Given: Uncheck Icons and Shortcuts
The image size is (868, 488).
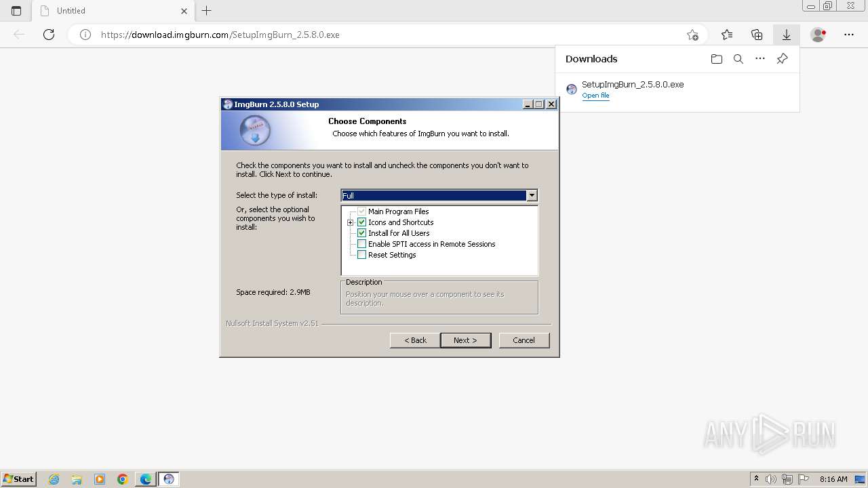Looking at the screenshot, I should 361,222.
